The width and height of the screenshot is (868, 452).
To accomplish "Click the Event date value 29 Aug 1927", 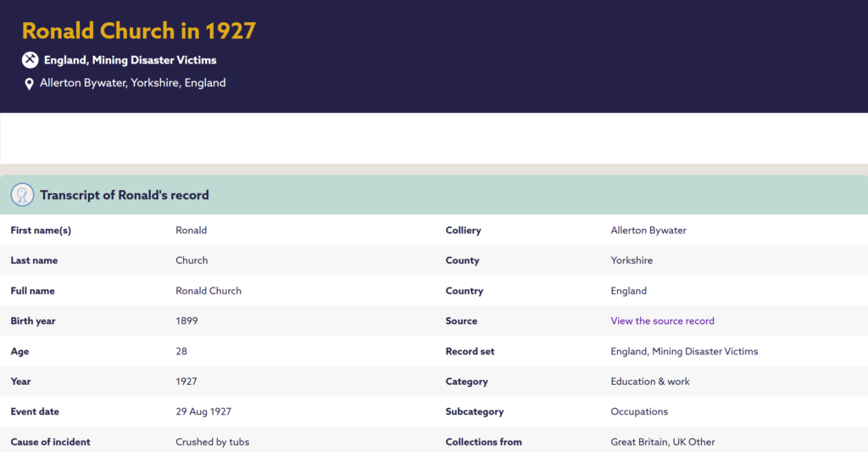I will [x=203, y=411].
